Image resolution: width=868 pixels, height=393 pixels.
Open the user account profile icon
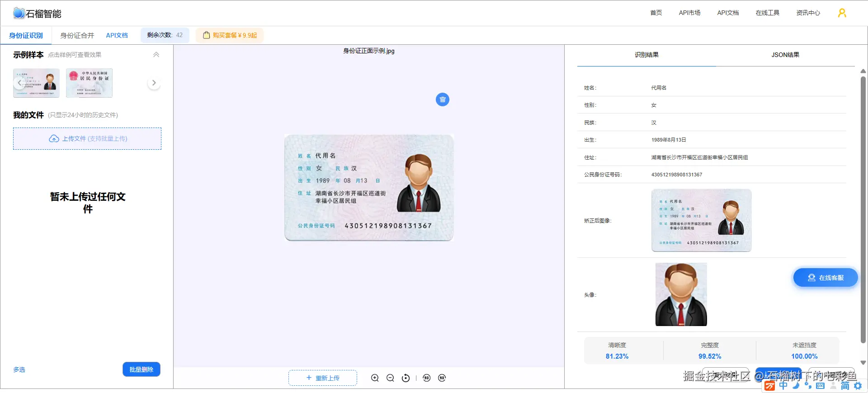842,13
